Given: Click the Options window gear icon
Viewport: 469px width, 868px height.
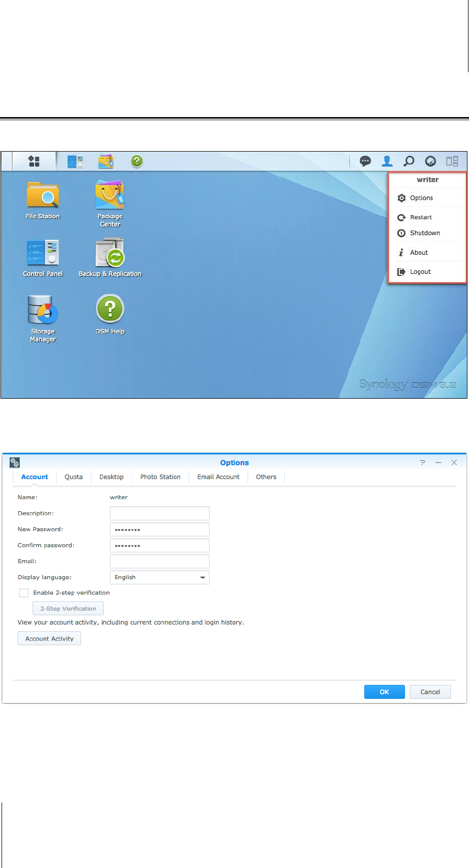Looking at the screenshot, I should coord(14,463).
